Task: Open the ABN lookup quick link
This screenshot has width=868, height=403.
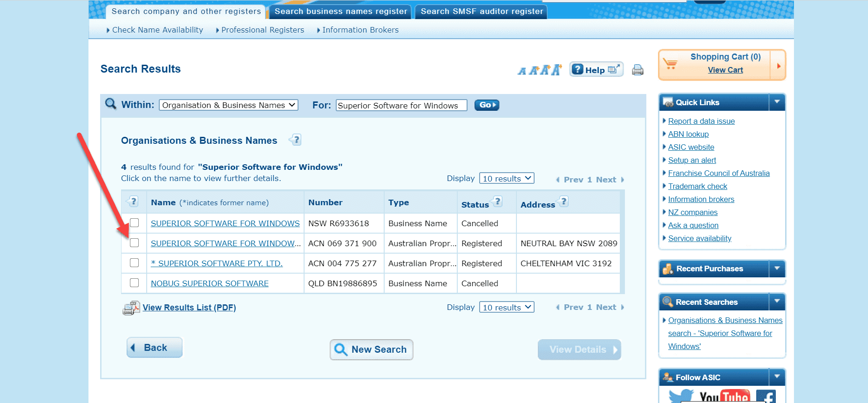Action: click(688, 134)
